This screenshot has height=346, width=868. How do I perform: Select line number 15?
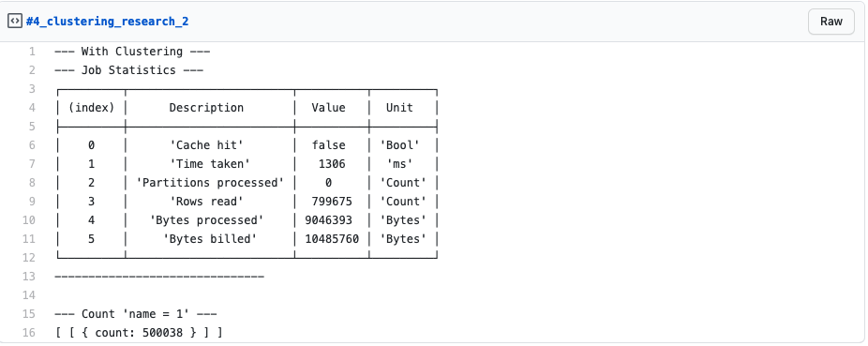29,314
